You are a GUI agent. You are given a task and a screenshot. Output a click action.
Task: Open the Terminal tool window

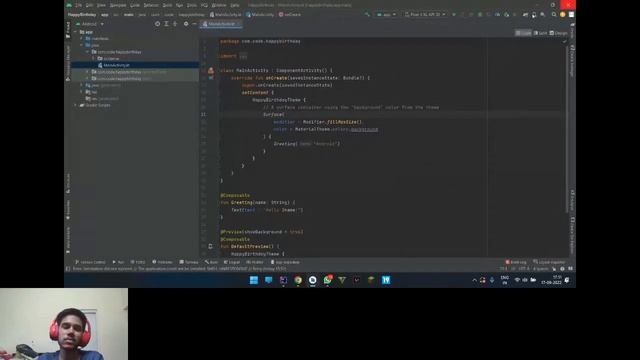[x=189, y=262]
